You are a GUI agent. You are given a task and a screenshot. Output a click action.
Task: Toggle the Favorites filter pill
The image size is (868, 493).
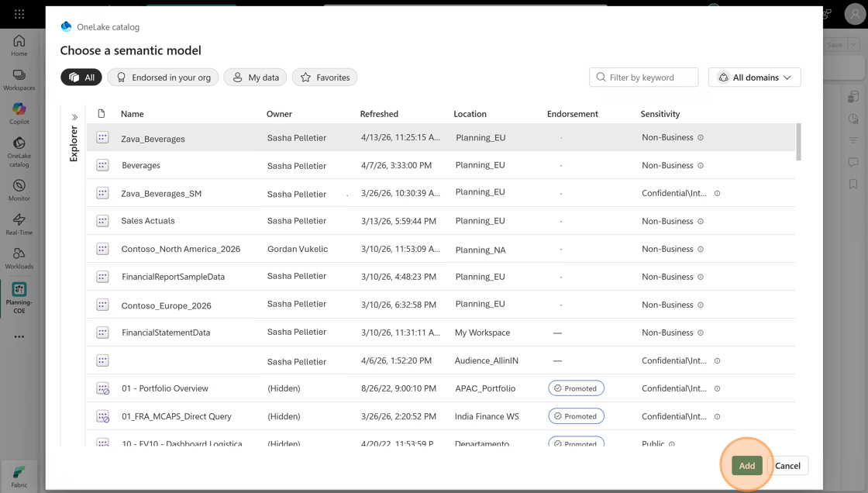click(x=325, y=78)
